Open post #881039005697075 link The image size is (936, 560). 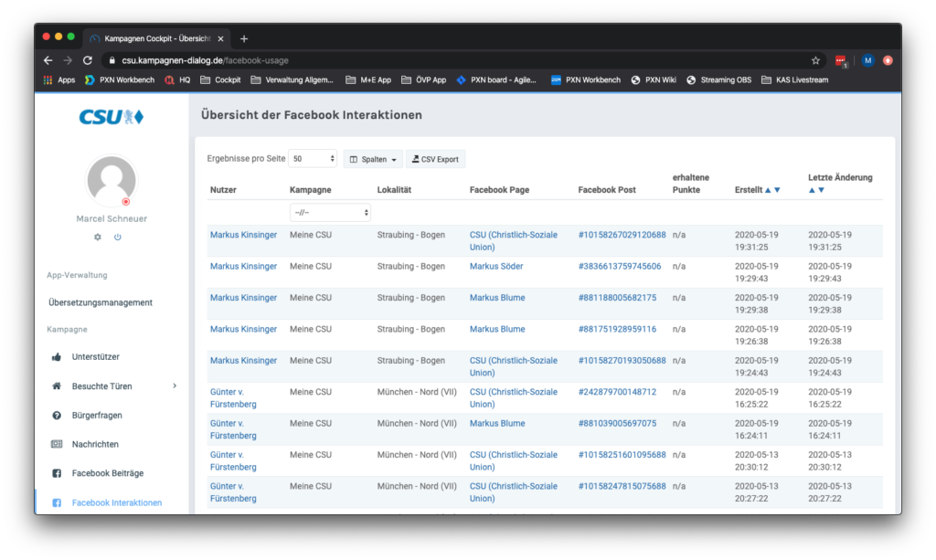point(617,424)
